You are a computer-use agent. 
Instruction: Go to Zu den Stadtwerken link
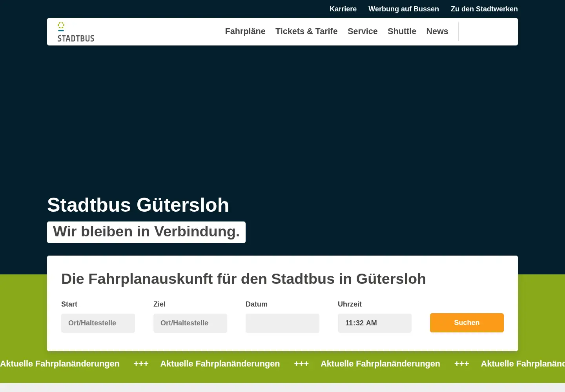[x=484, y=9]
